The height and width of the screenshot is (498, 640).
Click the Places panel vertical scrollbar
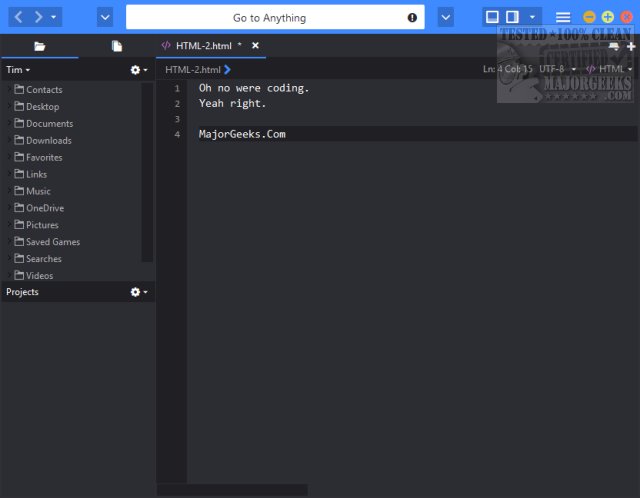tap(147, 172)
